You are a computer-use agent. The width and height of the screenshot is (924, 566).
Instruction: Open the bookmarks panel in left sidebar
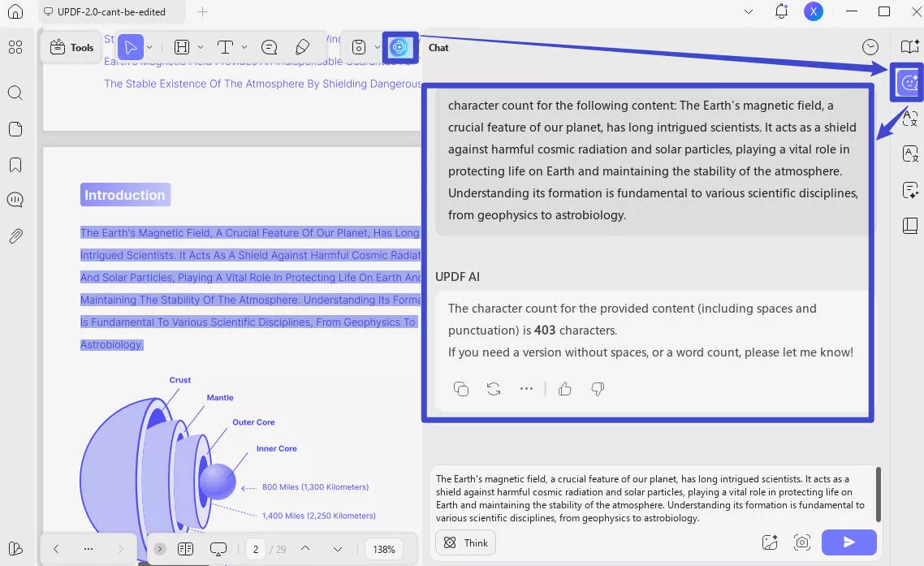pyautogui.click(x=15, y=165)
